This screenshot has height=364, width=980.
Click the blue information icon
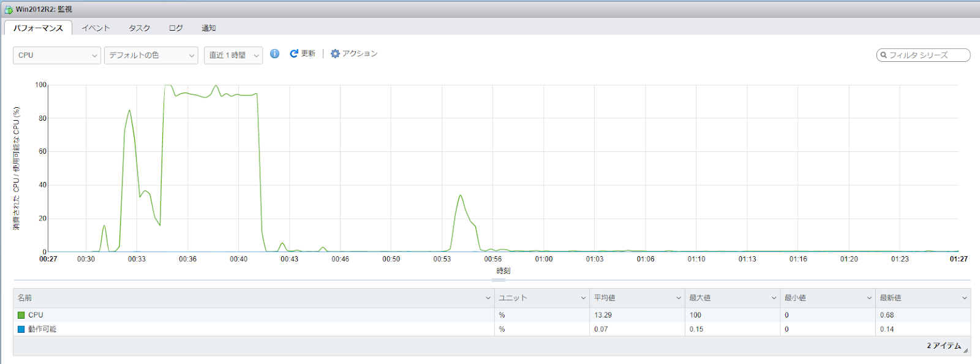point(275,54)
